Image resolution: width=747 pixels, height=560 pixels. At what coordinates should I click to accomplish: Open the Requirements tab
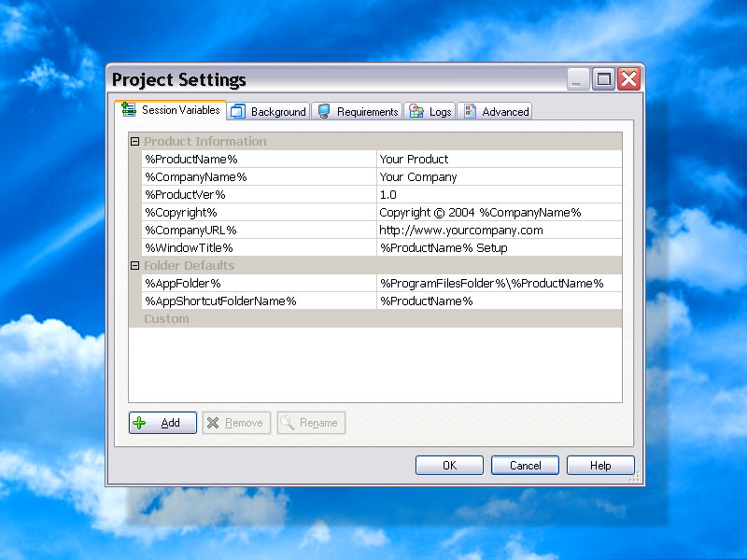point(358,111)
